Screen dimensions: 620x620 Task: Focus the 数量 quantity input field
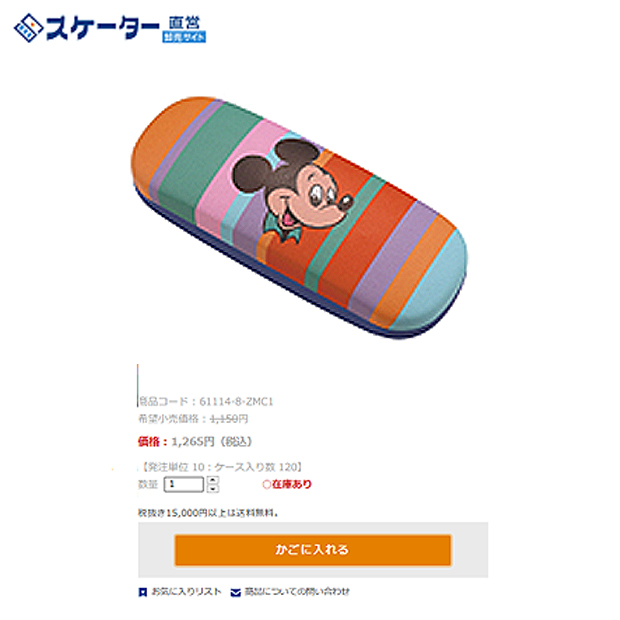coord(184,484)
